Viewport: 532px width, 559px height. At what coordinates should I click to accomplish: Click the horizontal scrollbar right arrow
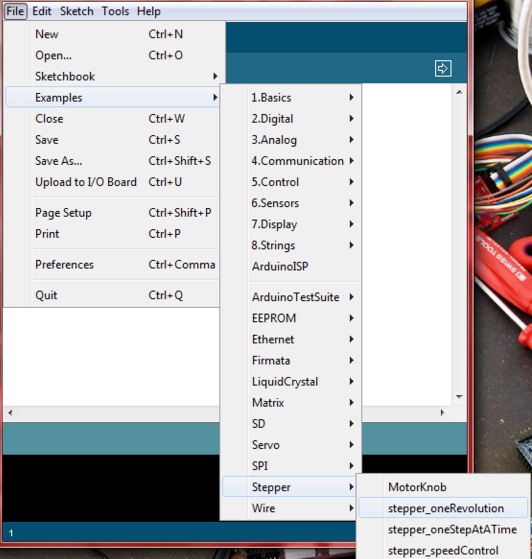(442, 413)
